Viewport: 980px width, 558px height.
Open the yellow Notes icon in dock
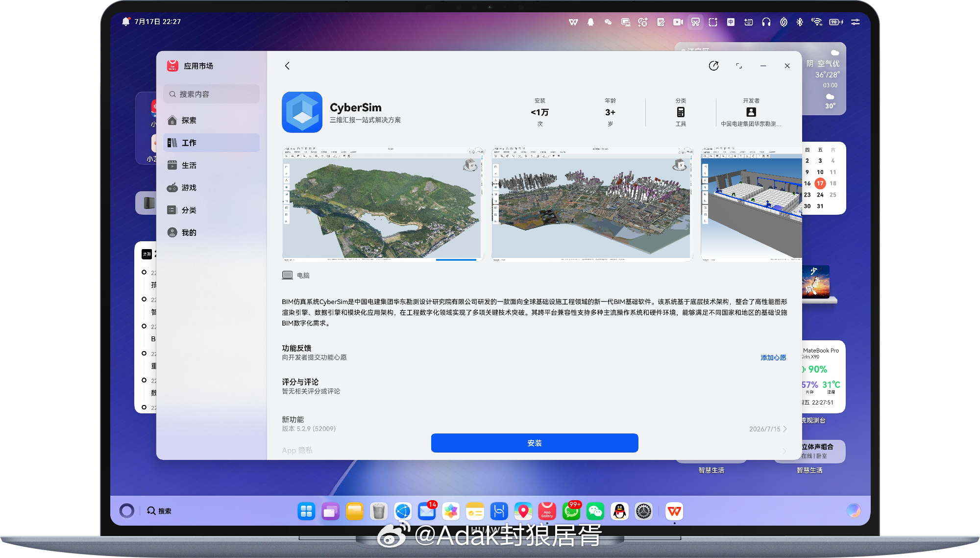click(475, 511)
